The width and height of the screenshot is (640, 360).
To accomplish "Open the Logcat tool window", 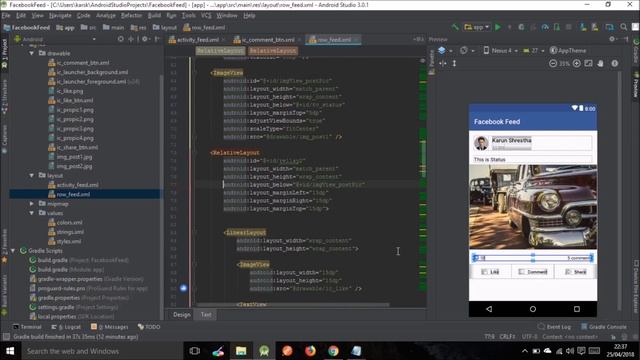I will pyautogui.click(x=66, y=327).
